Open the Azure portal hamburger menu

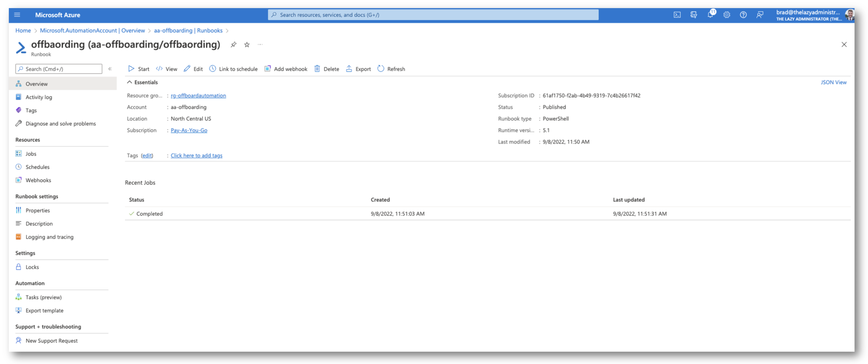17,15
